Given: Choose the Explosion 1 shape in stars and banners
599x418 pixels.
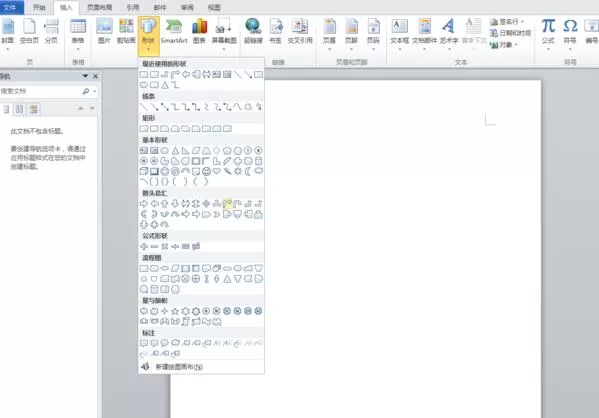Looking at the screenshot, I should coord(144,311).
